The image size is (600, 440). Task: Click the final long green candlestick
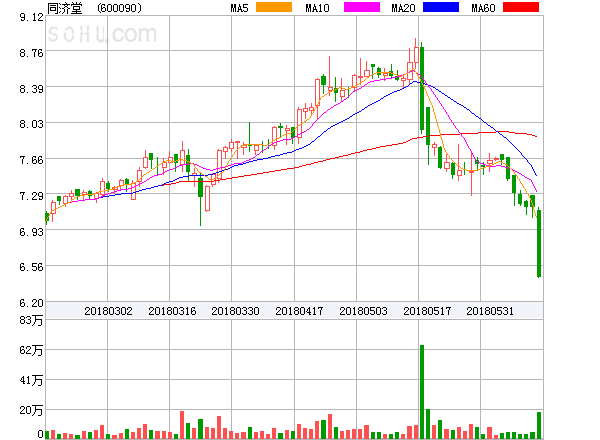click(539, 243)
